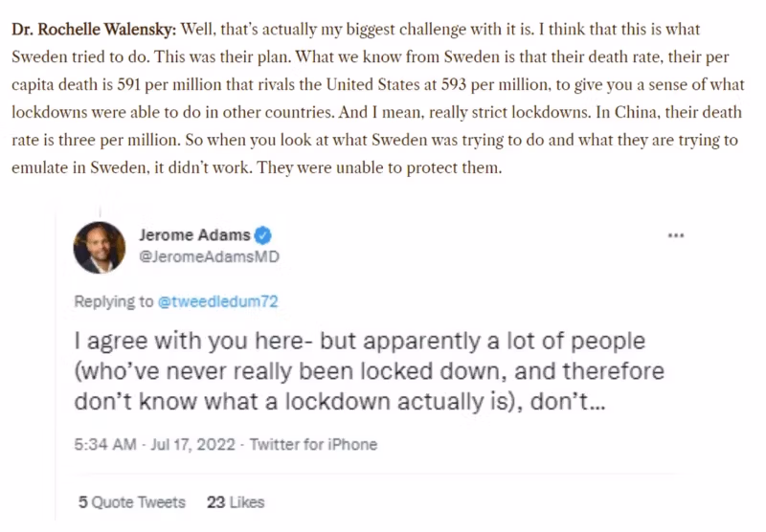
Task: Click the blue verified badge
Action: click(263, 235)
